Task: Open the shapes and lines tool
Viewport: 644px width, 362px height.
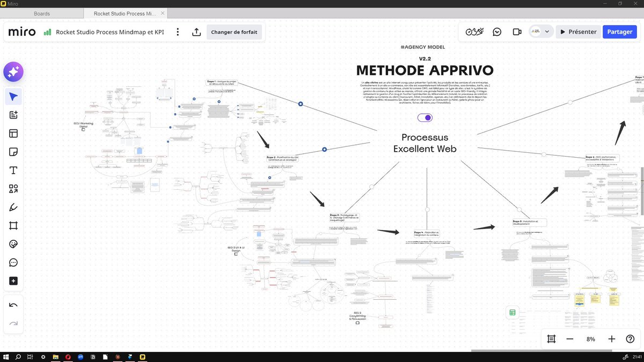Action: coord(13,189)
